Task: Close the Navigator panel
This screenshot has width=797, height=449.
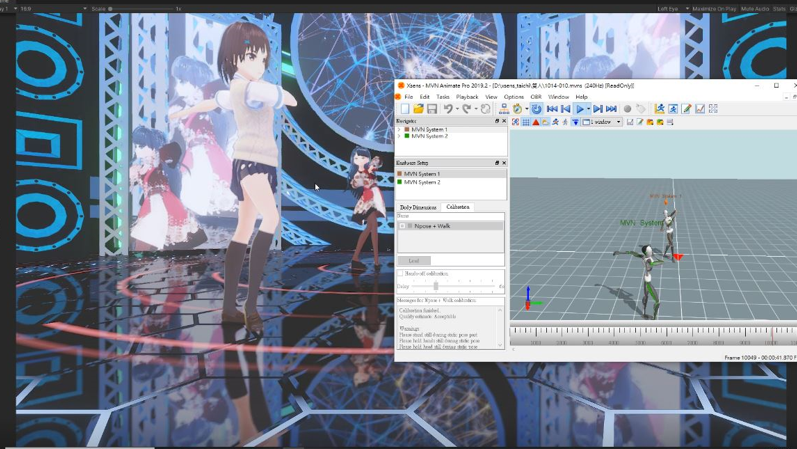Action: (x=504, y=121)
